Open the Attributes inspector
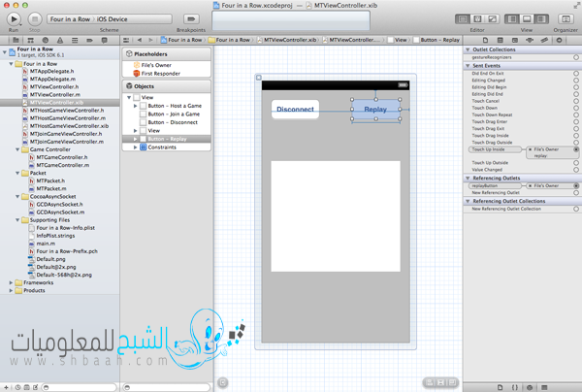 [x=530, y=40]
